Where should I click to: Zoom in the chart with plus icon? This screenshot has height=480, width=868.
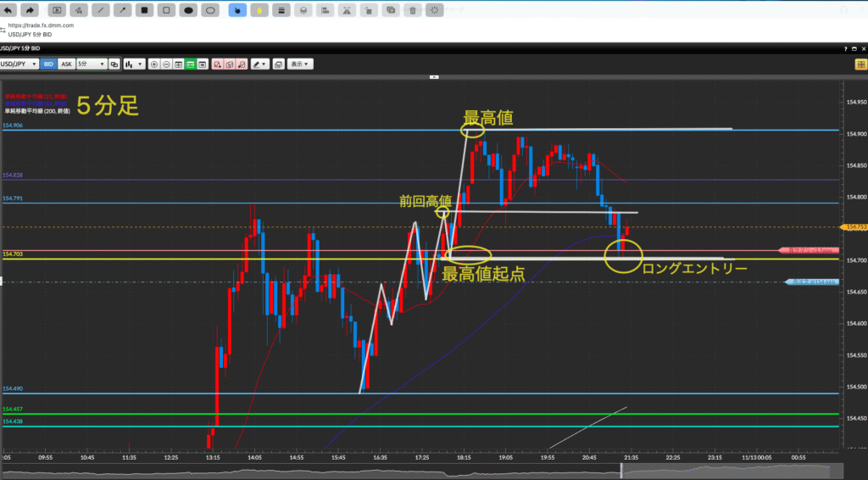click(153, 64)
